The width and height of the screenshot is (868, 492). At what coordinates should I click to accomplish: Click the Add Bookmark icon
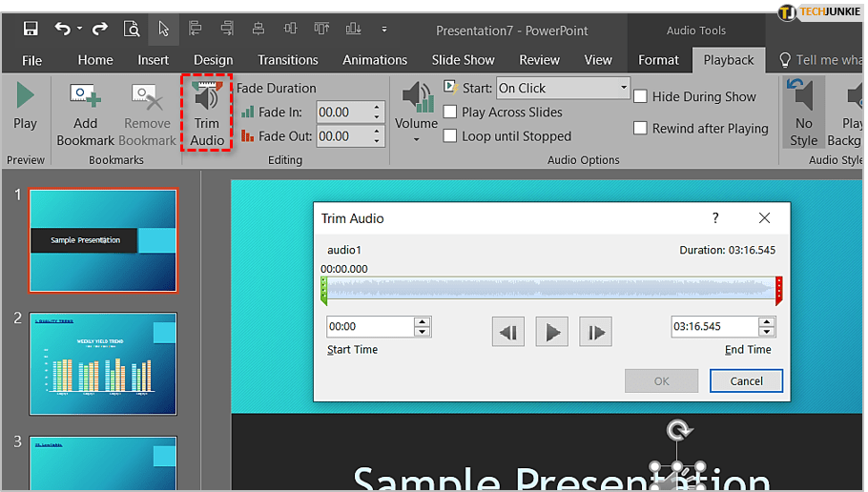[x=86, y=97]
